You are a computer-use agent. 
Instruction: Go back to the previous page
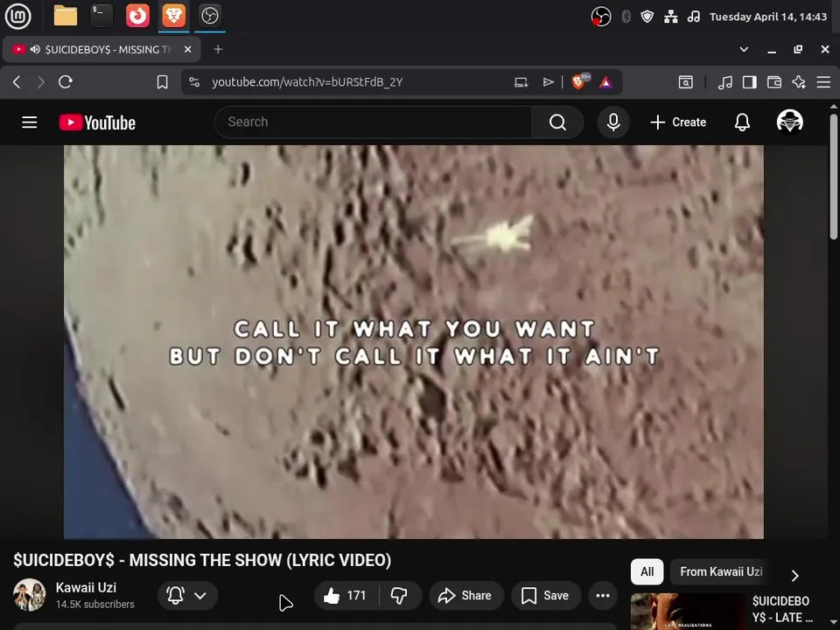17,82
